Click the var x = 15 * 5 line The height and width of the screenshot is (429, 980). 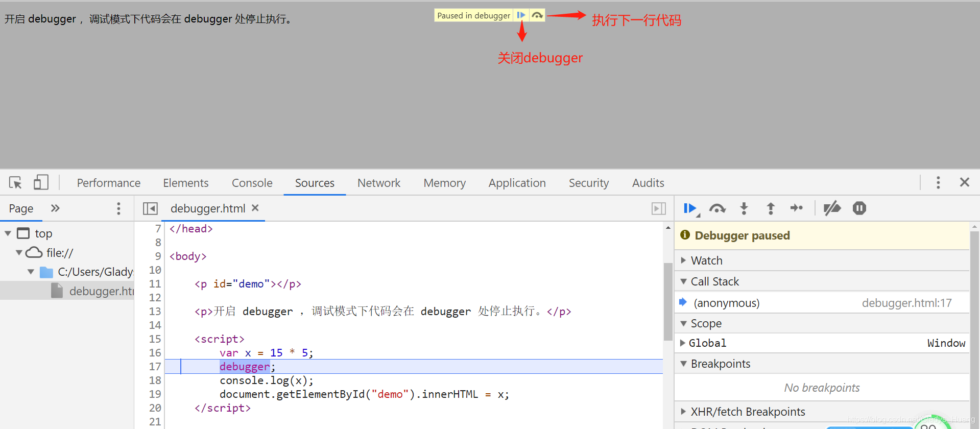tap(266, 352)
